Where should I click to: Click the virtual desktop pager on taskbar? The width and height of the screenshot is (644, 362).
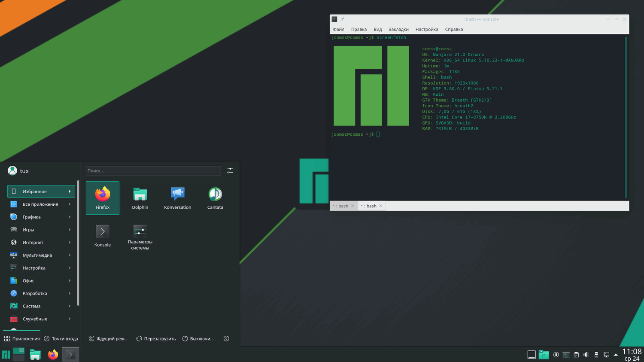pyautogui.click(x=18, y=354)
